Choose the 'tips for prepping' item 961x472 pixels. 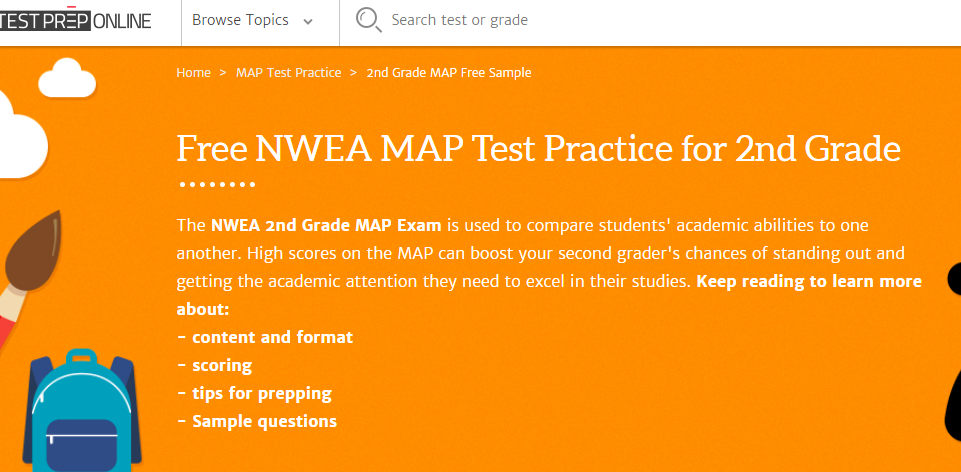point(261,393)
